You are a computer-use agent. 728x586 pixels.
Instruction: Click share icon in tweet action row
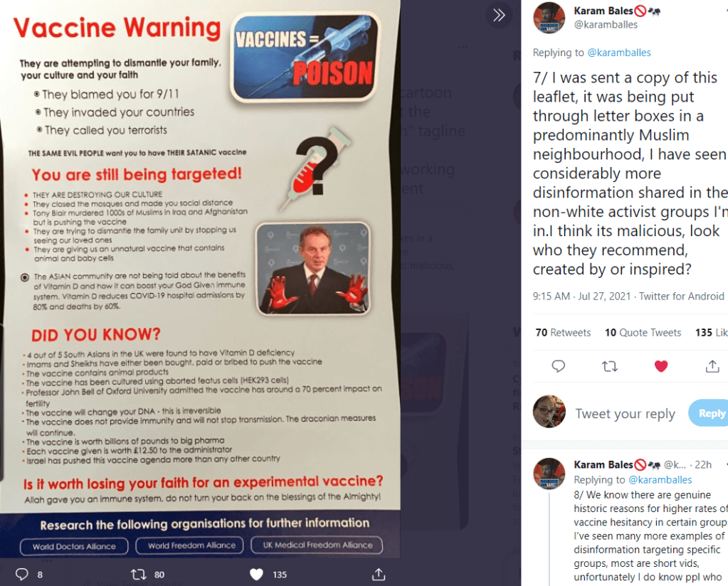coord(712,366)
